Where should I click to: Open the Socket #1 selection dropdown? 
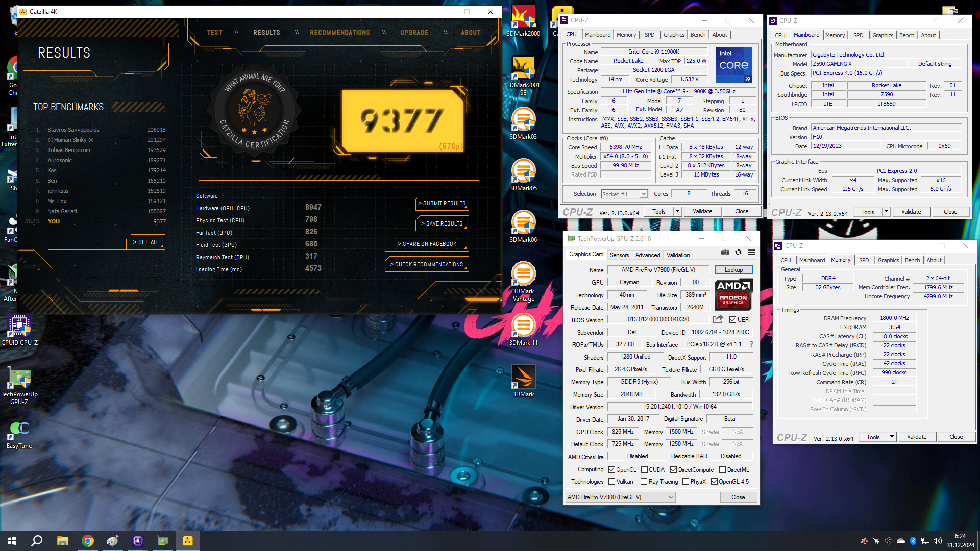(624, 194)
